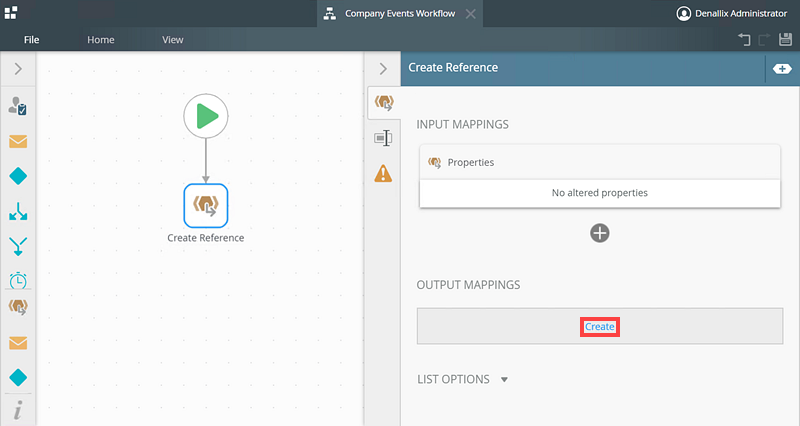This screenshot has height=426, width=800.
Task: Click the Properties row in Input Mappings
Action: (600, 162)
